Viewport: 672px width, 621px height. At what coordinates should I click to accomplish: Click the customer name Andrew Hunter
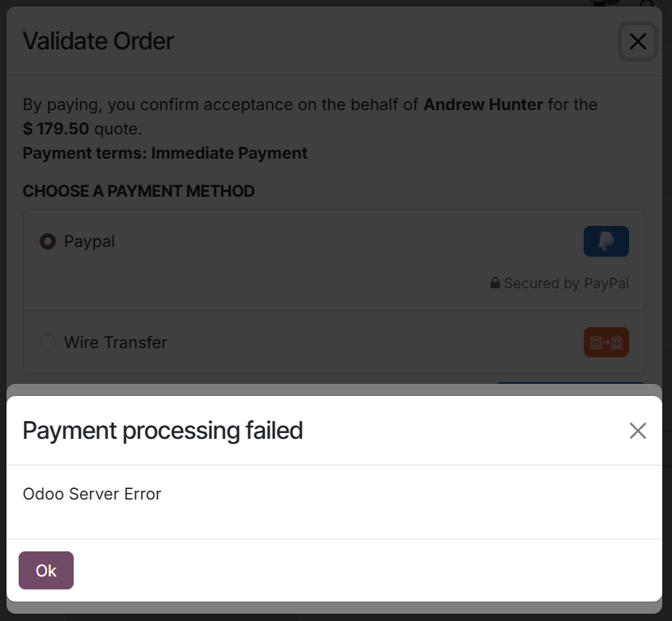(x=483, y=104)
